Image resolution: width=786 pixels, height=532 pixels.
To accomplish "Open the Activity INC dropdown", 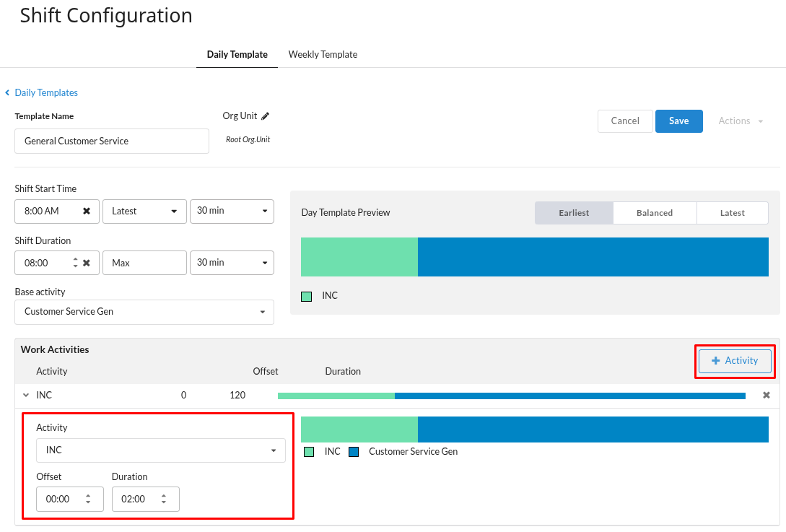I will (160, 450).
